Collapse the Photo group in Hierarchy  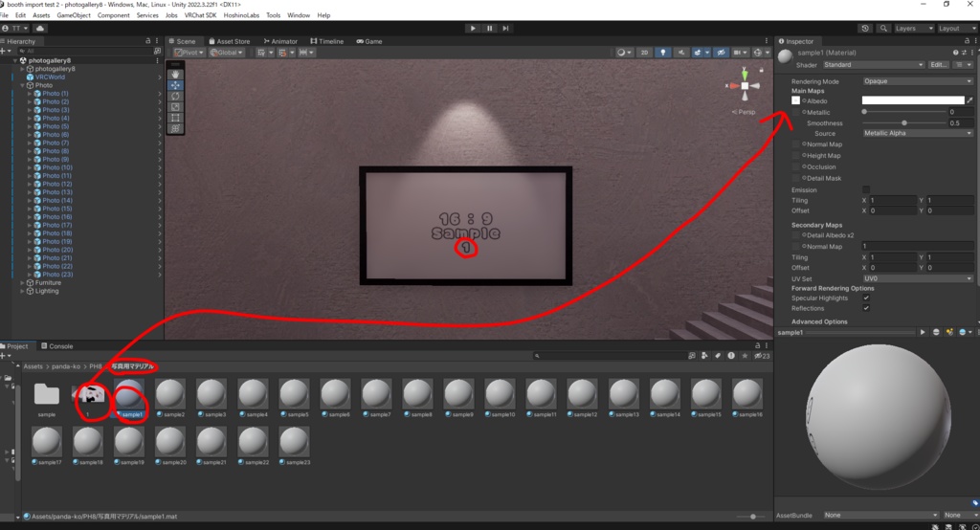click(23, 86)
